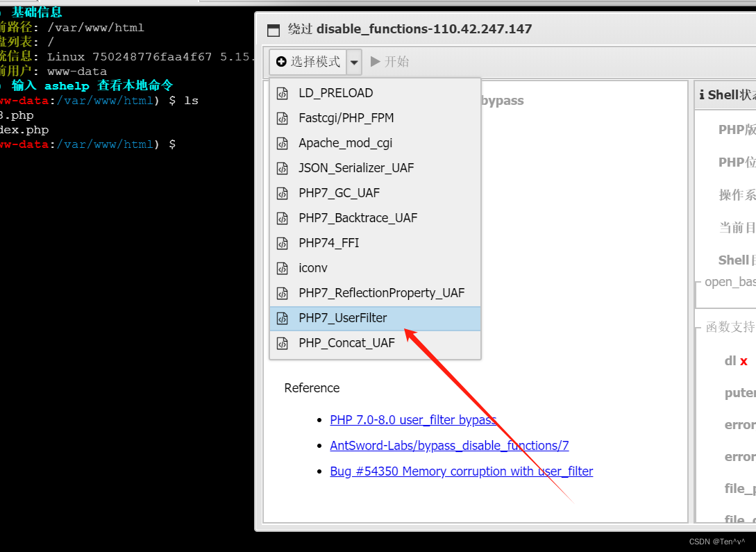The height and width of the screenshot is (552, 756).
Task: Click the 开始 start button
Action: pos(389,61)
